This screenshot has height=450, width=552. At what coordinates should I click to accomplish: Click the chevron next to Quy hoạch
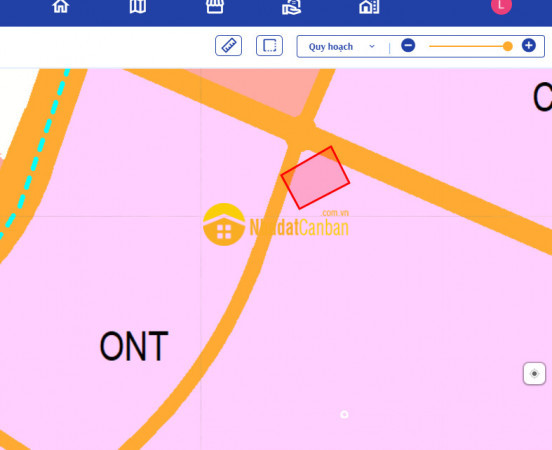coord(372,46)
